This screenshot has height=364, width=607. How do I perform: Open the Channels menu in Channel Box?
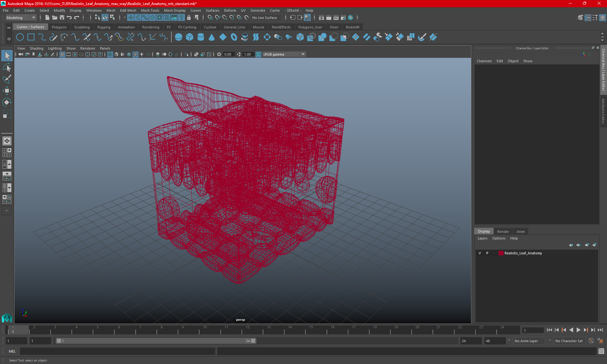point(484,61)
